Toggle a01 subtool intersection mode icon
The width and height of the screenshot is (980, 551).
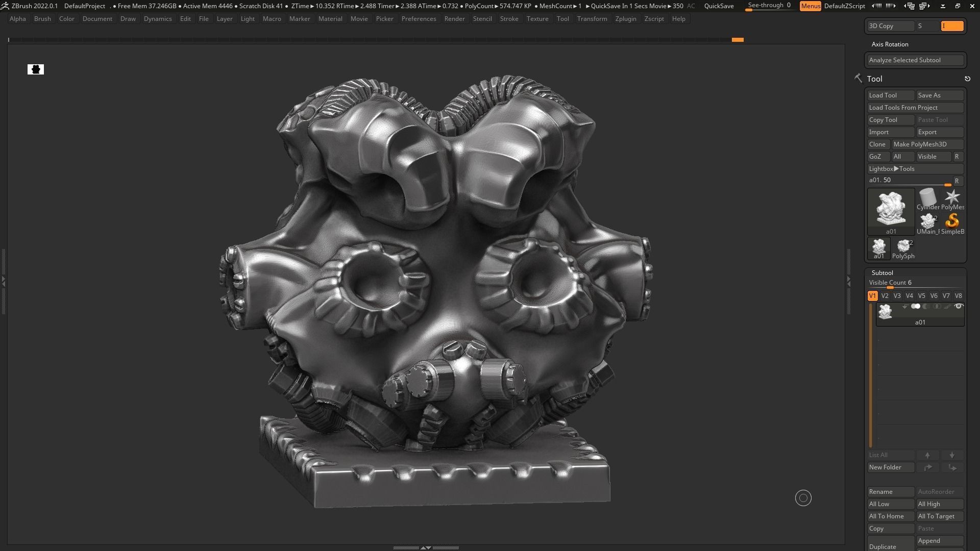click(x=937, y=307)
